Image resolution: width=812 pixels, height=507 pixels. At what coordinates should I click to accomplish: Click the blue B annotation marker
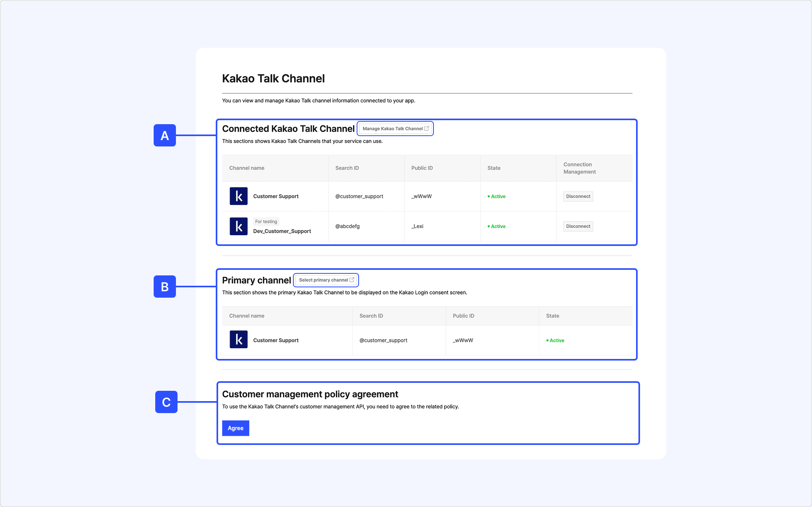(x=165, y=287)
